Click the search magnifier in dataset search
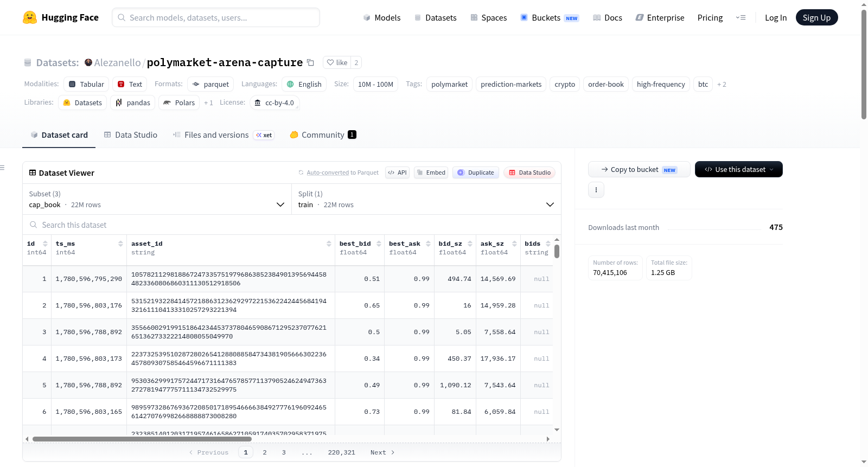Screen dimensions: 868x467 [x=34, y=225]
